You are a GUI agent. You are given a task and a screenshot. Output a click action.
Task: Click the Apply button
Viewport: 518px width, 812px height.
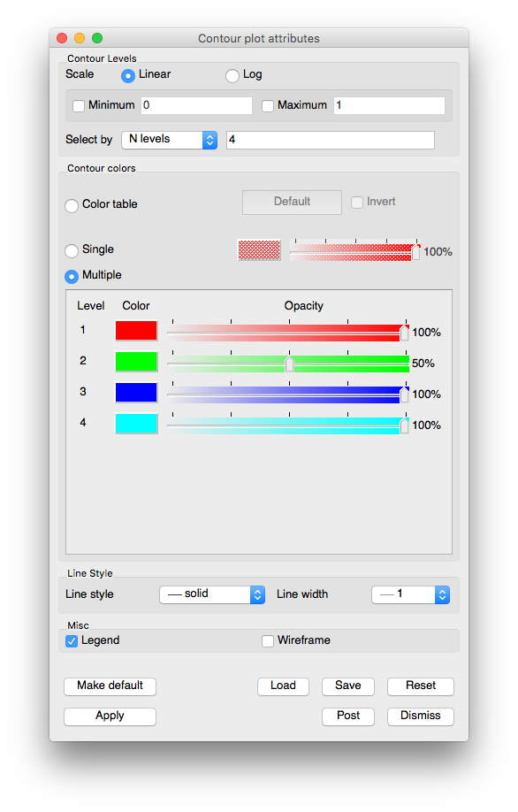pos(110,716)
